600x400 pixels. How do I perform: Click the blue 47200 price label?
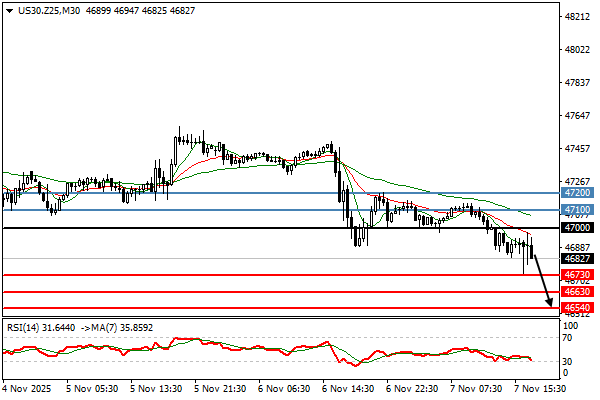tap(576, 192)
